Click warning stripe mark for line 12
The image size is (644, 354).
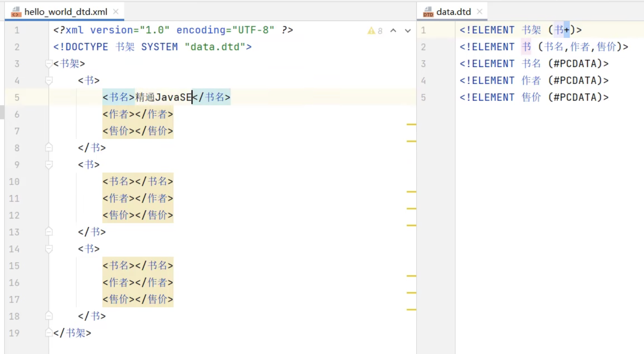pos(411,225)
